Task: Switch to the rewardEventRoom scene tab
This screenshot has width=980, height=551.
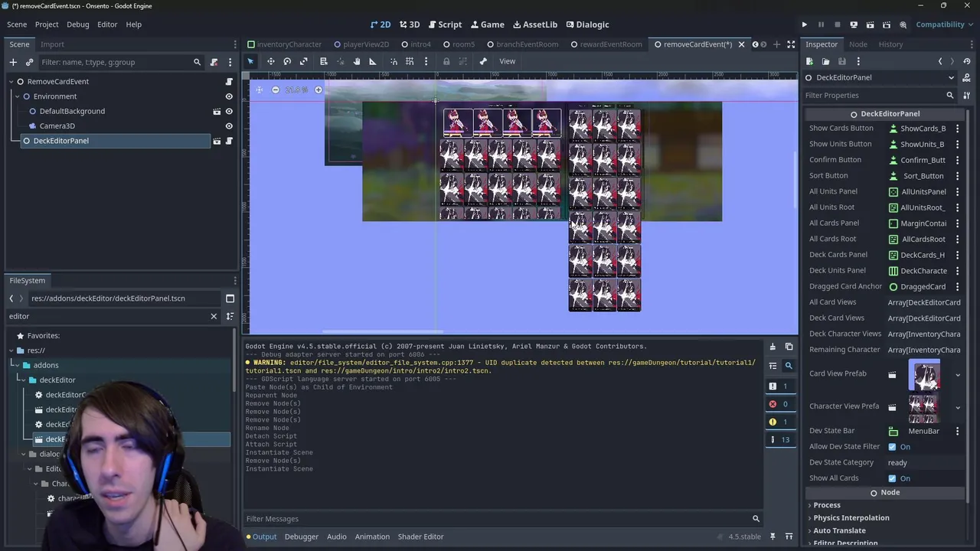Action: [x=606, y=44]
